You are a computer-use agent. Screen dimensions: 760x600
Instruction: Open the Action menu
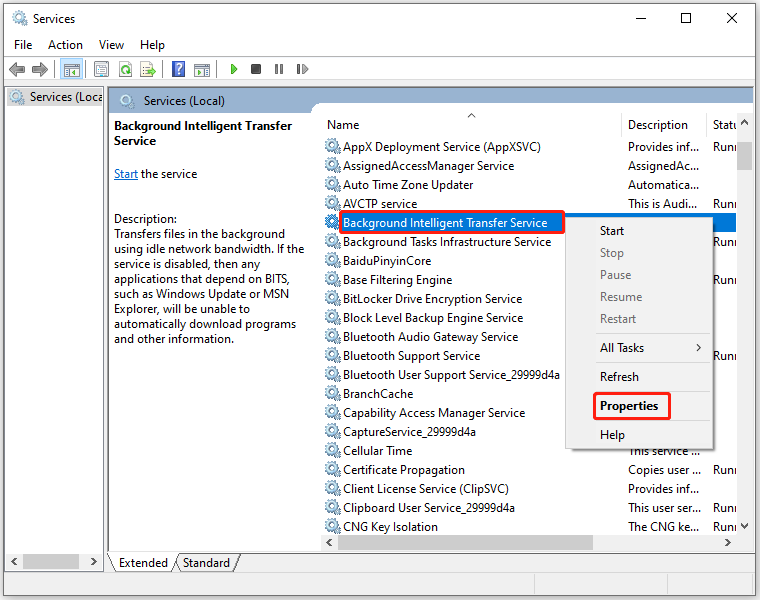(65, 45)
